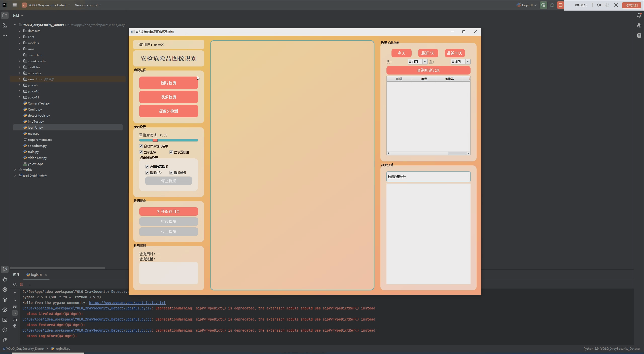Open the Git tool window icon
644x354 pixels.
[5, 340]
